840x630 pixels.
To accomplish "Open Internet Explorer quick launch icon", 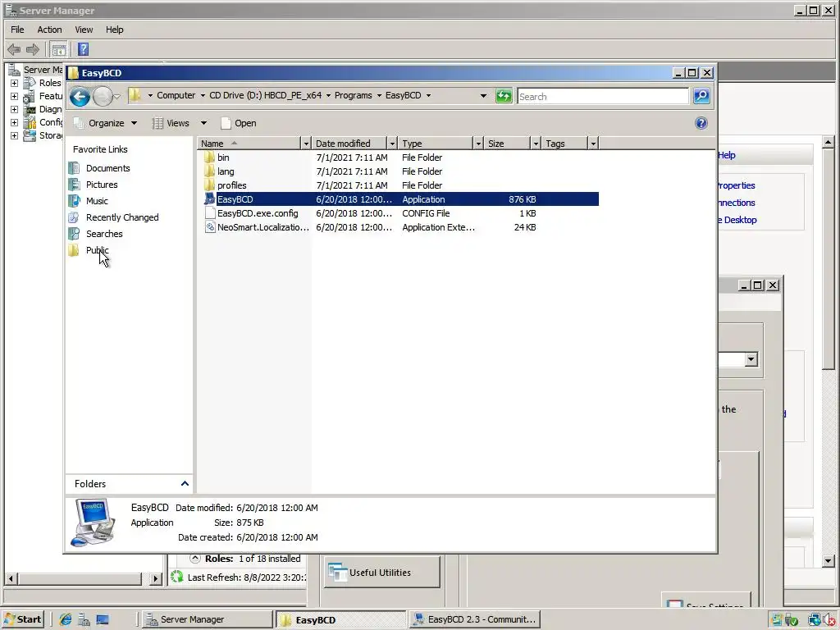I will (x=66, y=620).
